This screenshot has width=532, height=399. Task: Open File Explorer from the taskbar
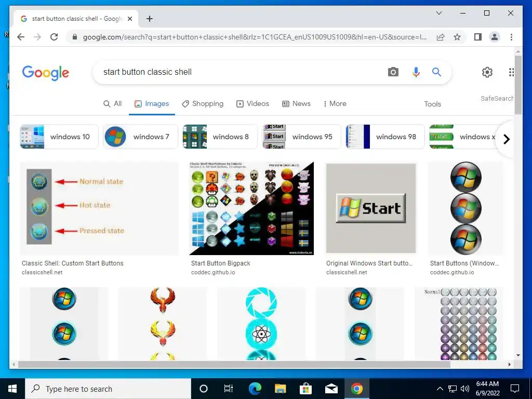tap(280, 389)
